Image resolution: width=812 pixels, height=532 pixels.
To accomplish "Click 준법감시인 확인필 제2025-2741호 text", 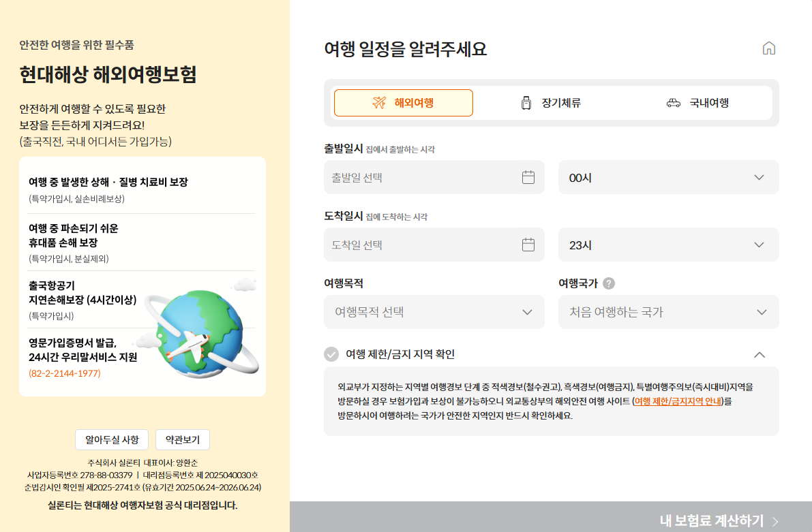I will click(x=82, y=487).
